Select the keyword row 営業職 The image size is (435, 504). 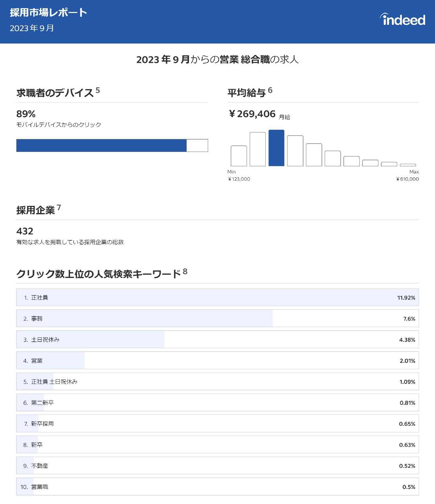pyautogui.click(x=217, y=487)
